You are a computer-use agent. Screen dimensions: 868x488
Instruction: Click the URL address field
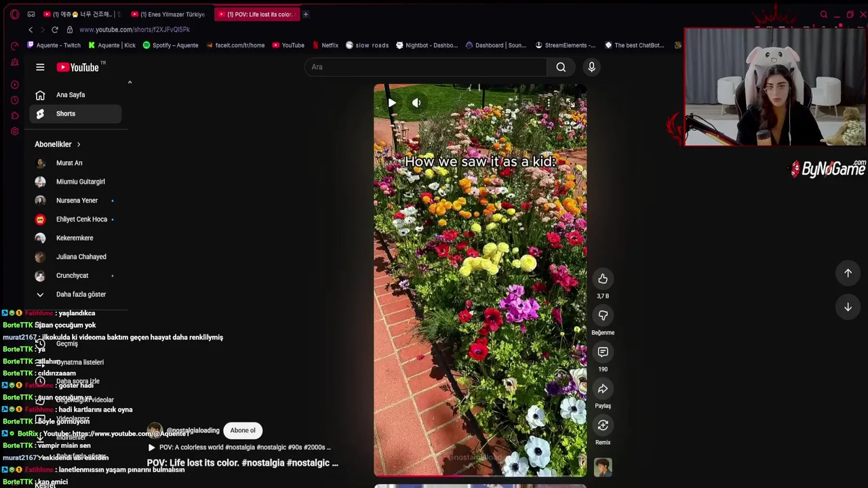click(134, 30)
